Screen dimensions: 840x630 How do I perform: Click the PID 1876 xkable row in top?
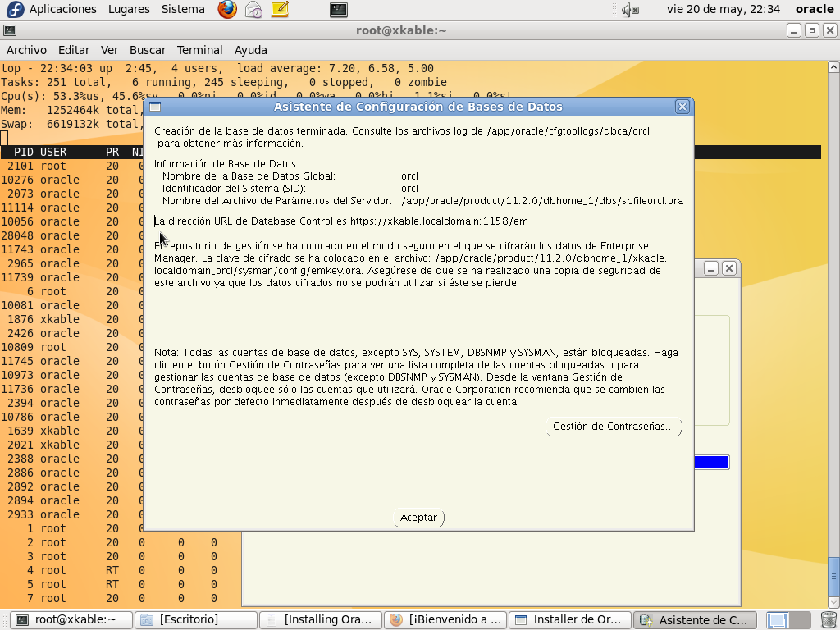(72, 319)
